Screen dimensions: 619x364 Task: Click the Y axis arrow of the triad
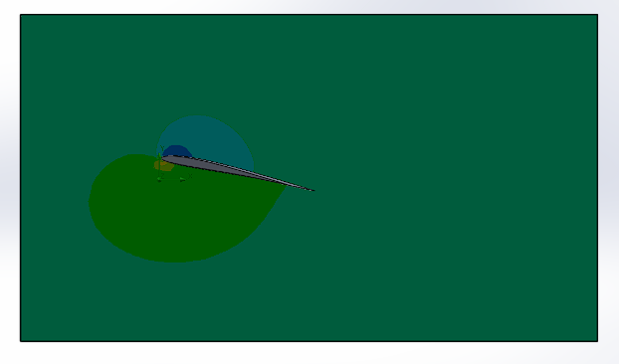(160, 157)
